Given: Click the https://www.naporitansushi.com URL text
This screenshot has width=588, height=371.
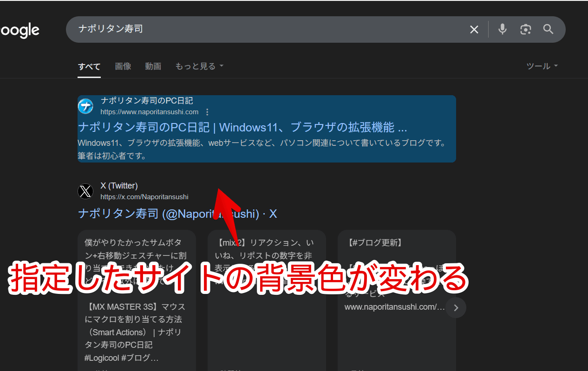Looking at the screenshot, I should click(x=150, y=112).
